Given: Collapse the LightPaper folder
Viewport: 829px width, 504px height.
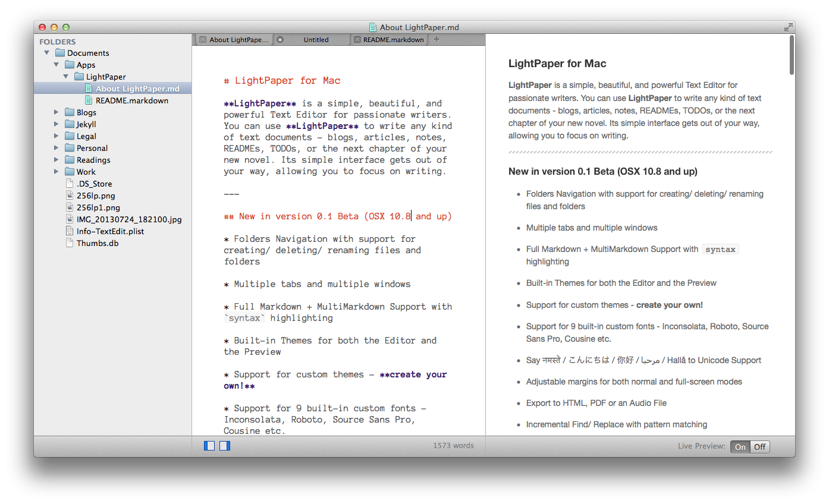Looking at the screenshot, I should pos(66,77).
